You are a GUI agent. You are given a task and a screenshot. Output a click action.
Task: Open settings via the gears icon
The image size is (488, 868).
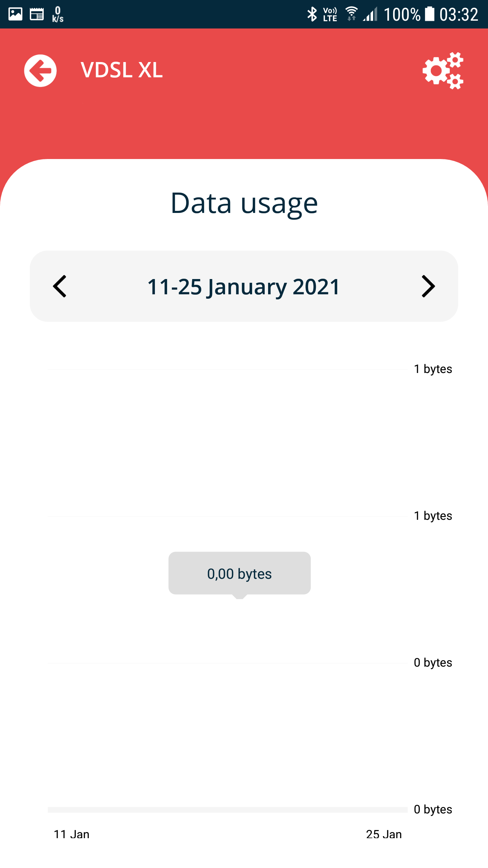point(443,71)
